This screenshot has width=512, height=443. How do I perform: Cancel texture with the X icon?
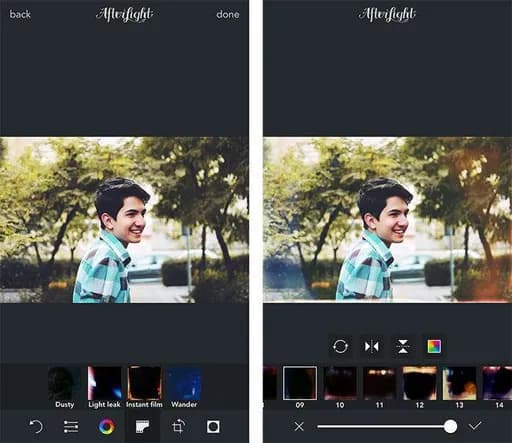[299, 426]
